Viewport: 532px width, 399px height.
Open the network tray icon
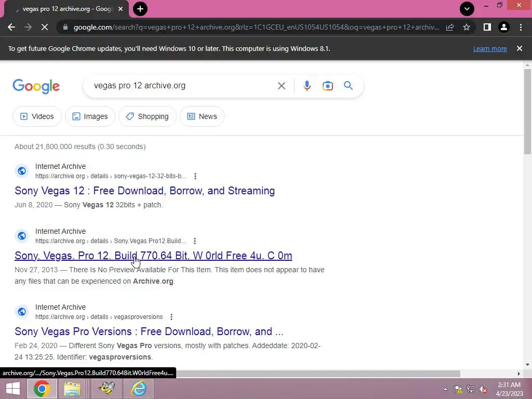(x=471, y=389)
